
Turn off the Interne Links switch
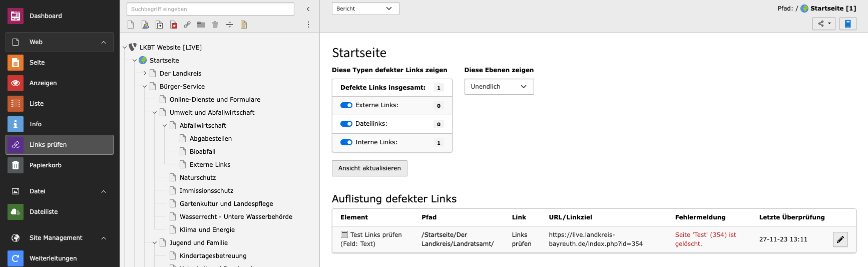pos(346,142)
